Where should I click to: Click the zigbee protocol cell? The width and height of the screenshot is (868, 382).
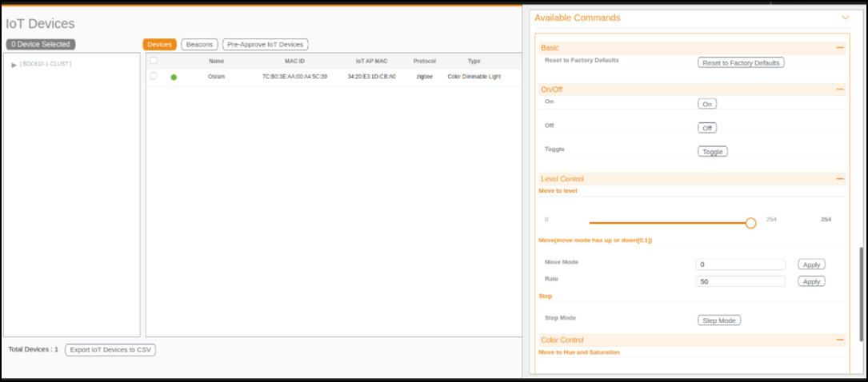click(425, 77)
